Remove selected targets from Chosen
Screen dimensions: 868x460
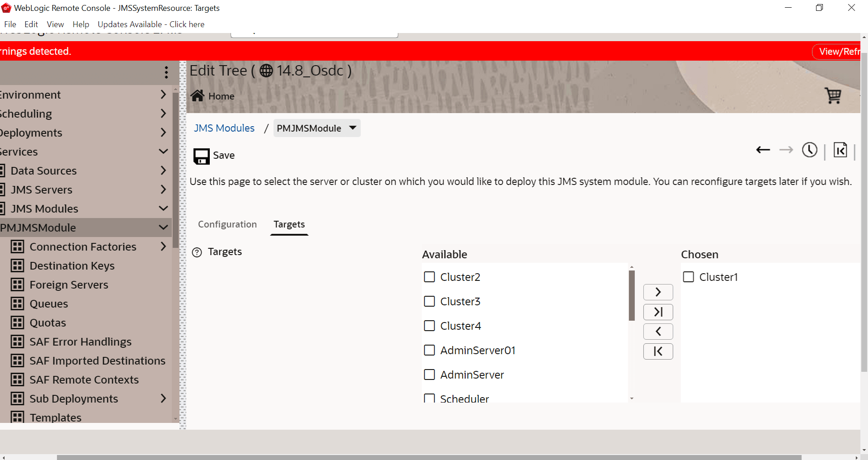658,332
